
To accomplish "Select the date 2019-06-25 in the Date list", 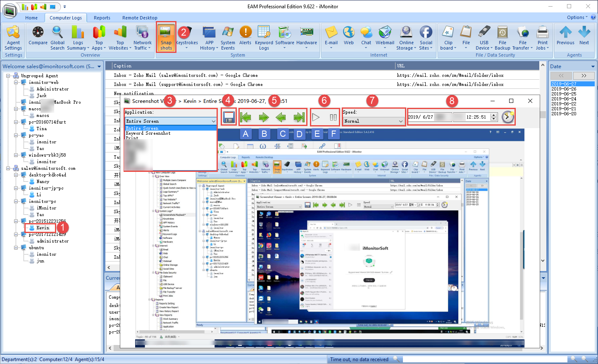I will (x=563, y=94).
